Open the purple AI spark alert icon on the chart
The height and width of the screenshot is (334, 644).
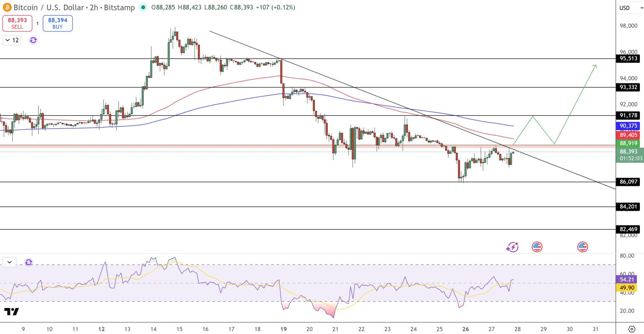(512, 247)
